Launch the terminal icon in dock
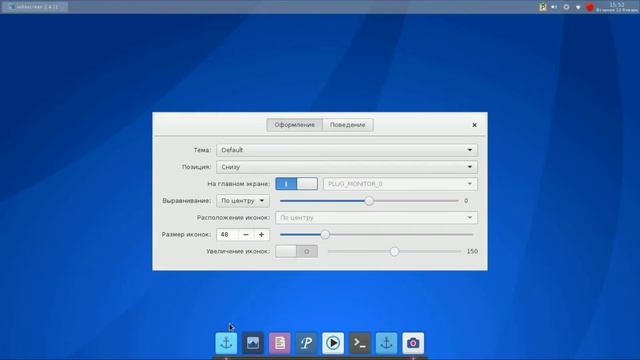 [x=360, y=343]
